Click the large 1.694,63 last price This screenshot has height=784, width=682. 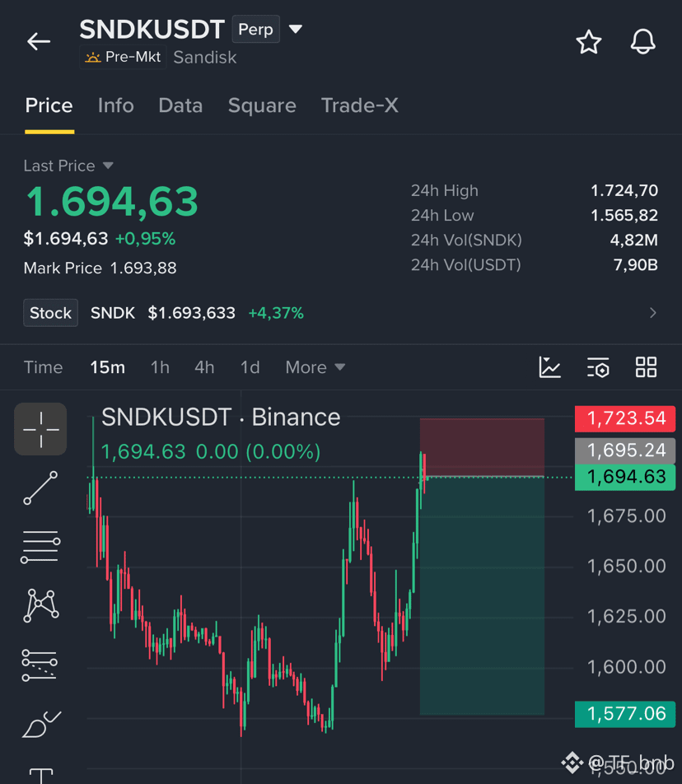pos(112,202)
